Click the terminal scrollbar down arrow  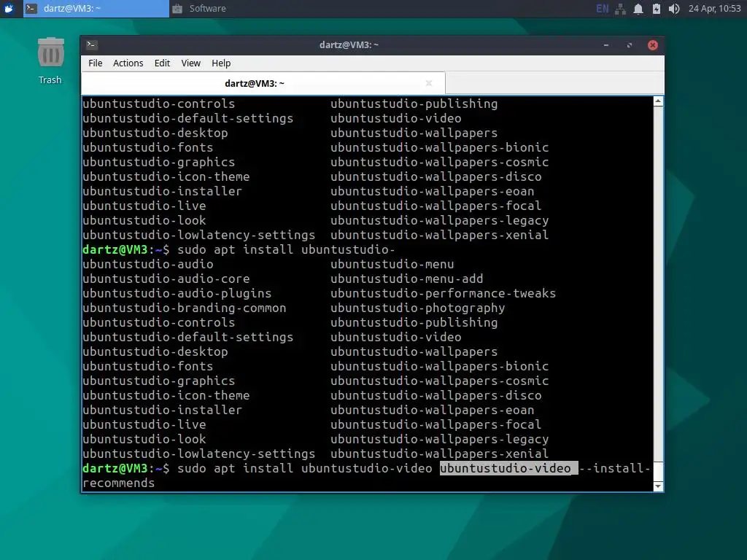coord(658,486)
